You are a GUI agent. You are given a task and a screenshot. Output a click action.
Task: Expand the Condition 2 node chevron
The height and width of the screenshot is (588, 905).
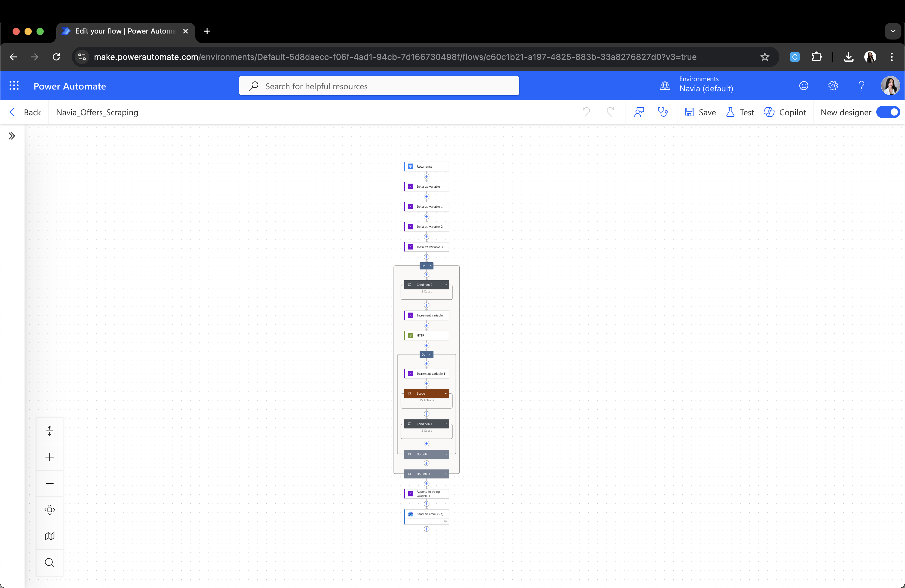click(446, 285)
